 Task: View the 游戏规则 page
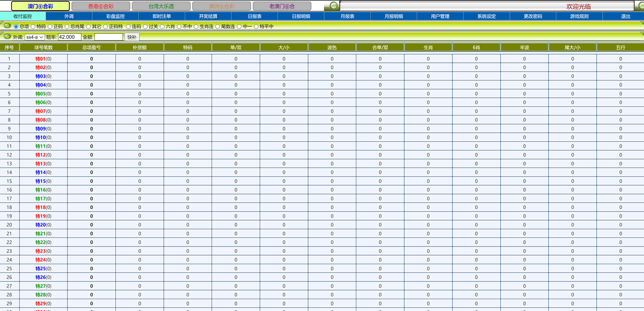point(579,16)
